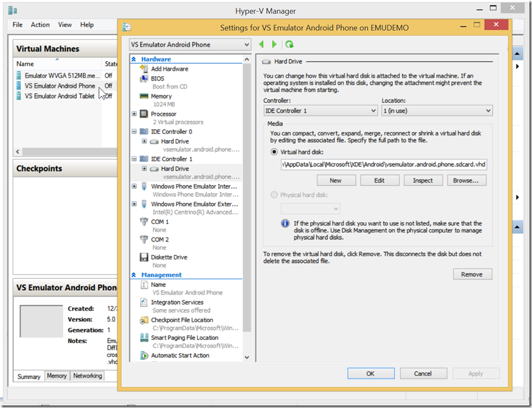This screenshot has width=532, height=408.
Task: Select the Memory chip icon
Action: [144, 96]
